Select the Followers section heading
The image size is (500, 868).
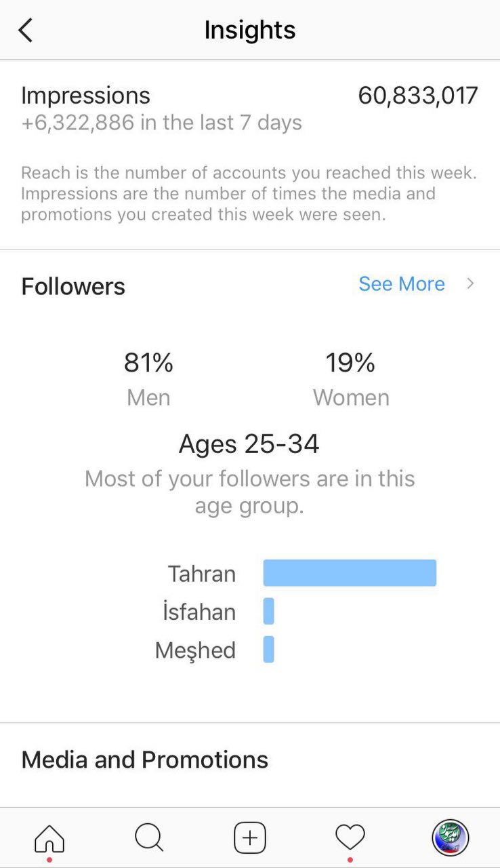pyautogui.click(x=73, y=286)
